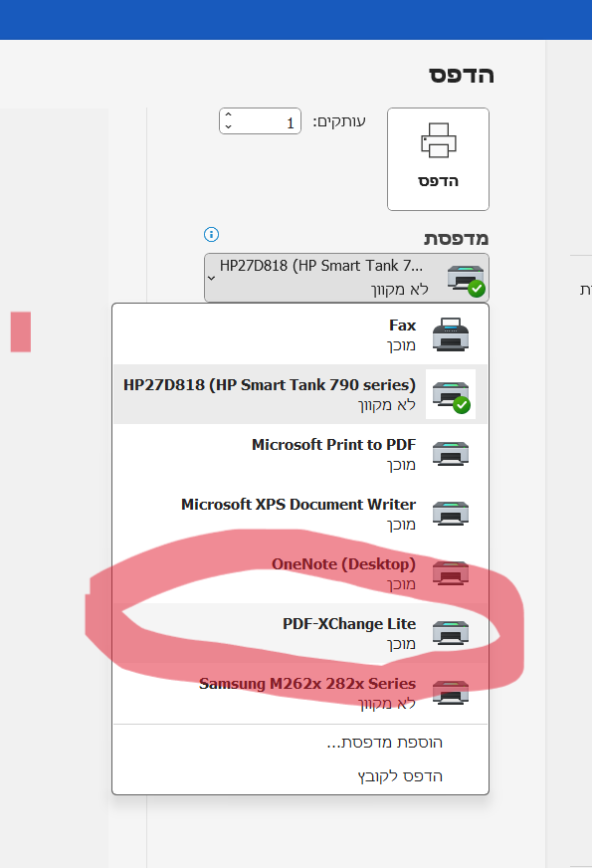Viewport: 592px width, 868px height.
Task: Select Microsoft Print to PDF
Action: [x=300, y=454]
